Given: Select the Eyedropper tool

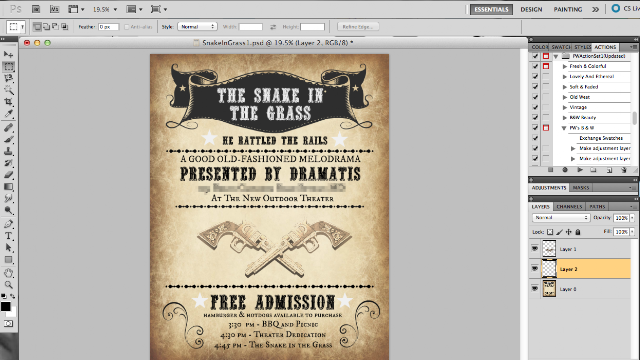Looking at the screenshot, I should click(8, 114).
